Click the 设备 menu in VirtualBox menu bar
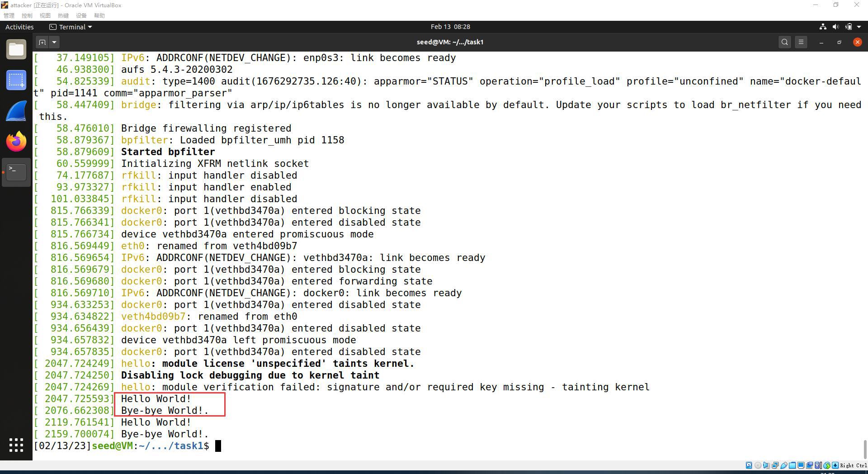 click(x=81, y=15)
